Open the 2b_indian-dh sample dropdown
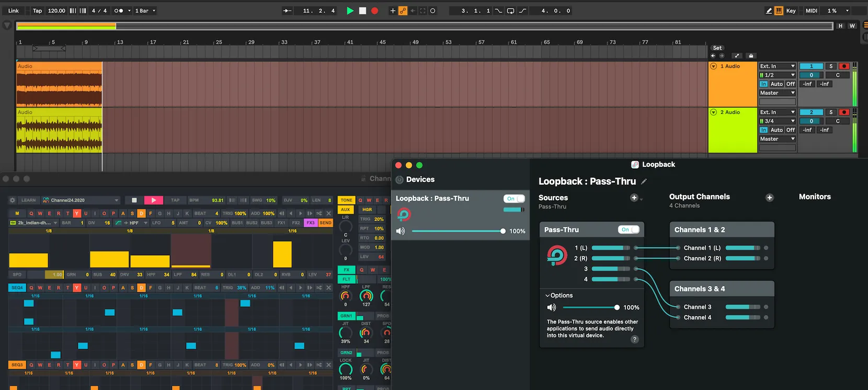The image size is (868, 390). click(x=34, y=223)
